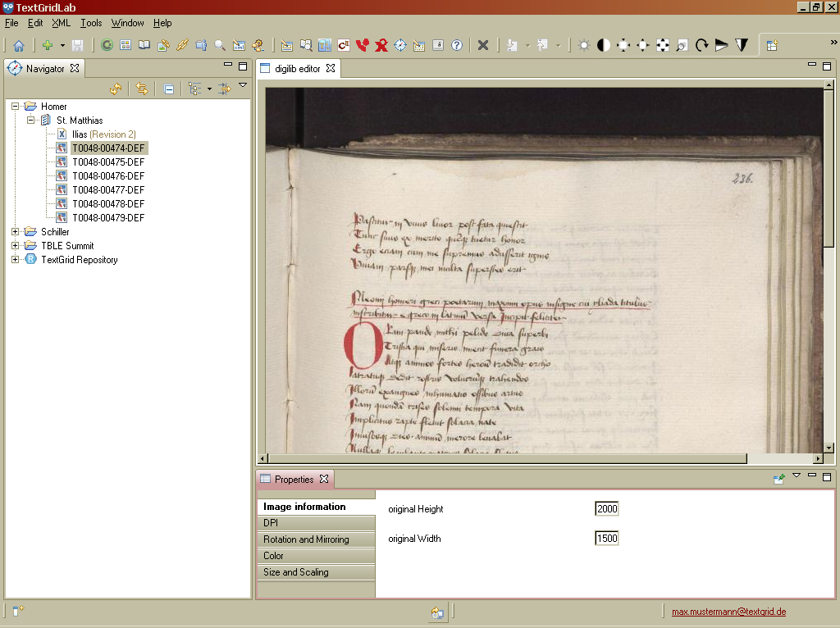Image resolution: width=840 pixels, height=628 pixels.
Task: Expand the Schiller project node
Action: 16,232
